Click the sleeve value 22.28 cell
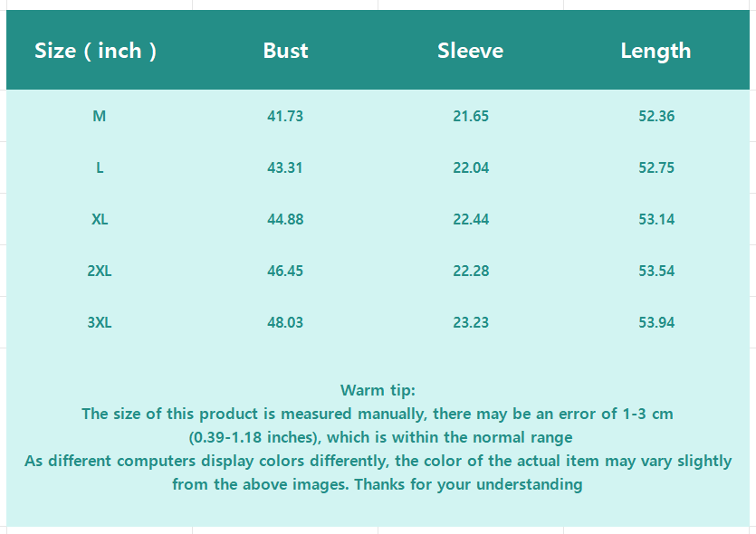Image resolution: width=756 pixels, height=534 pixels. (x=471, y=271)
